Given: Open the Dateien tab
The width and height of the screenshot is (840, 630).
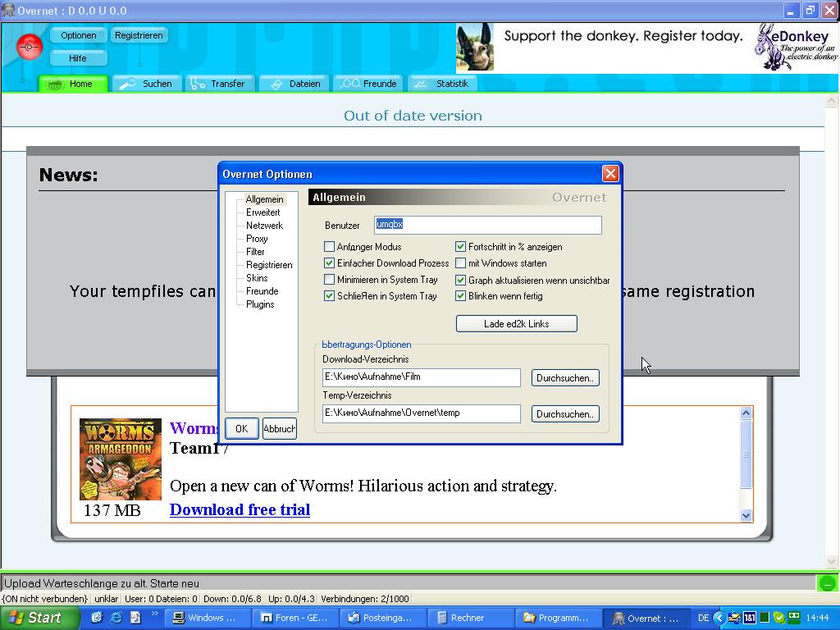Looking at the screenshot, I should click(294, 84).
